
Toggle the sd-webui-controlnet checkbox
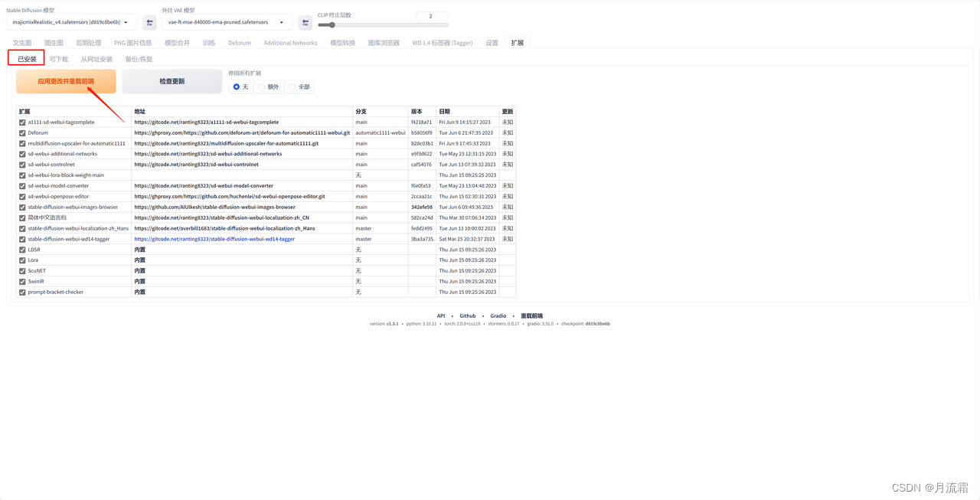(x=22, y=165)
